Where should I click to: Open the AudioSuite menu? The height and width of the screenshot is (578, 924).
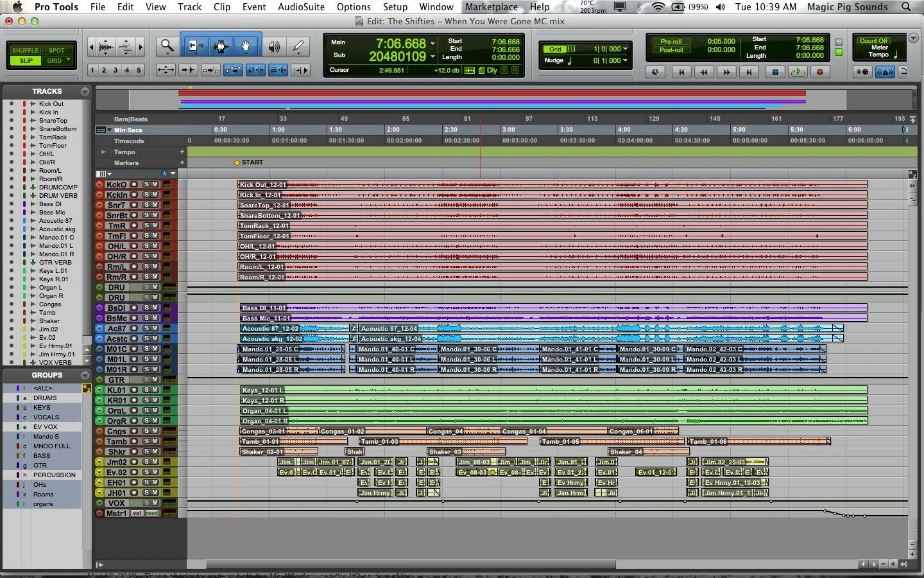point(301,6)
